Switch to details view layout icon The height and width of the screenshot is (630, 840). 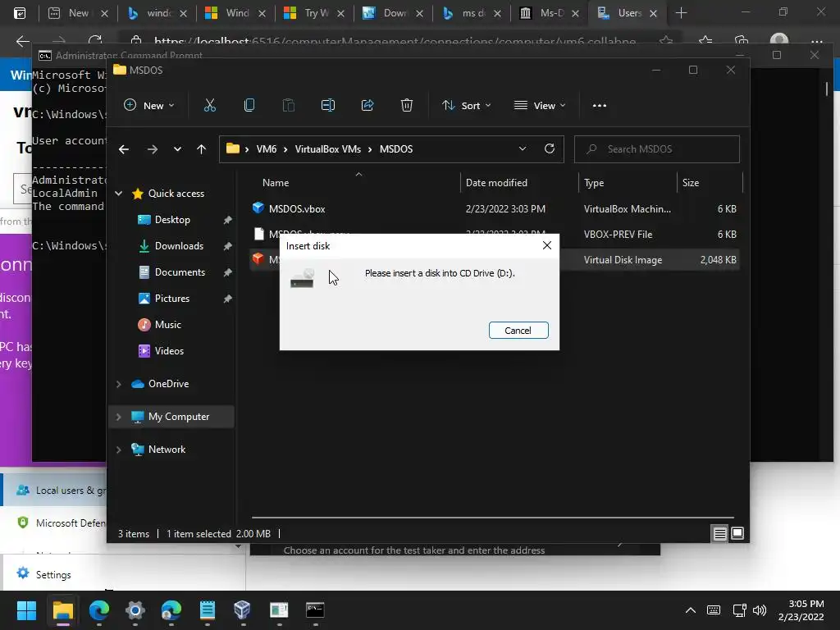pos(719,533)
